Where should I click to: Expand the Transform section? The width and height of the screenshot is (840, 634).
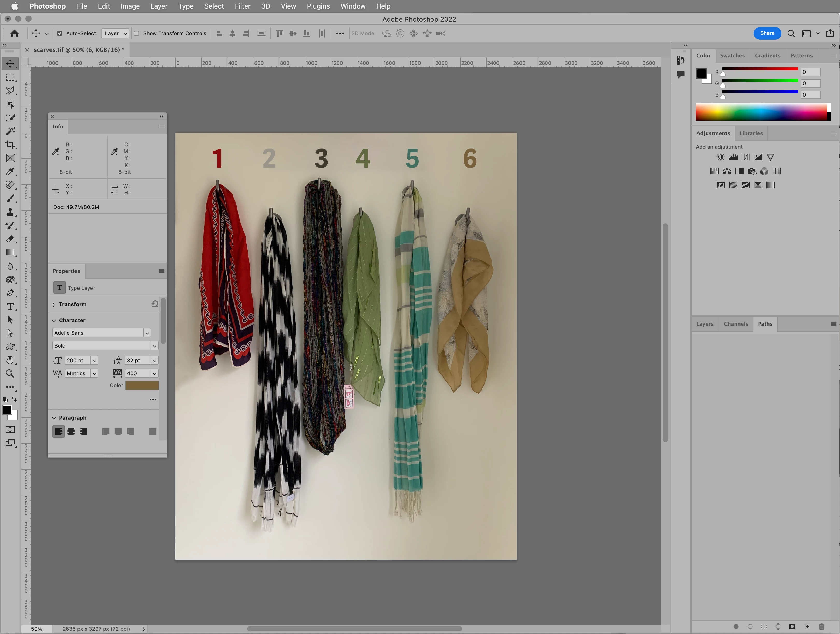click(x=54, y=305)
